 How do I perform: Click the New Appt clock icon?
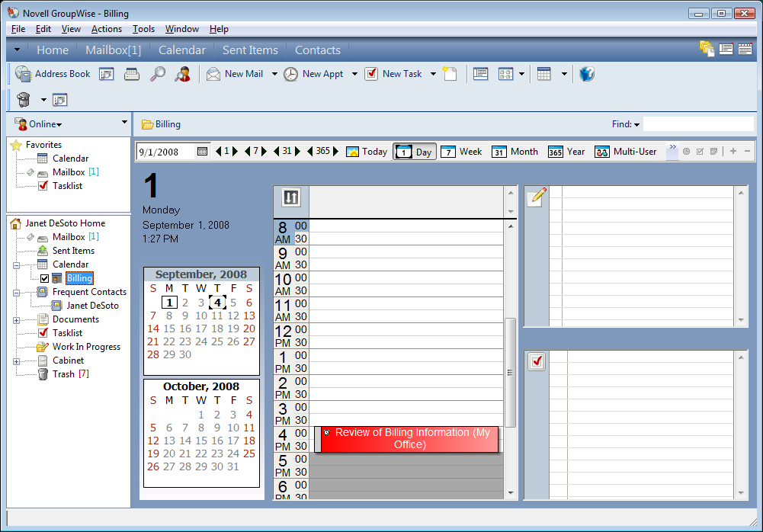pos(290,74)
